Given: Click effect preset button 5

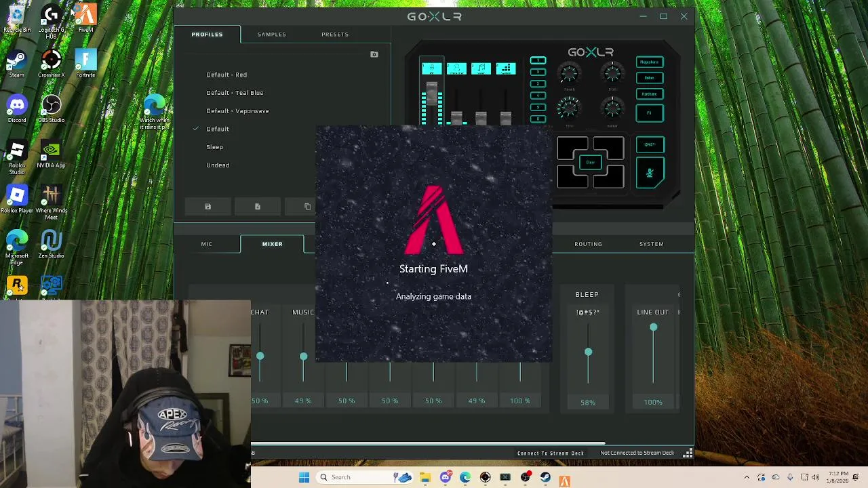Looking at the screenshot, I should pos(538,106).
